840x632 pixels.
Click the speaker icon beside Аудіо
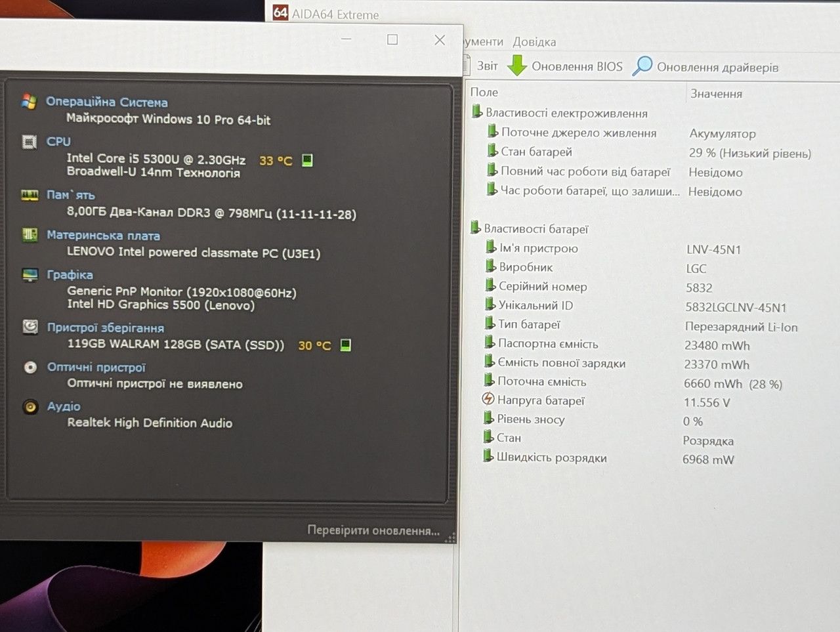30,407
